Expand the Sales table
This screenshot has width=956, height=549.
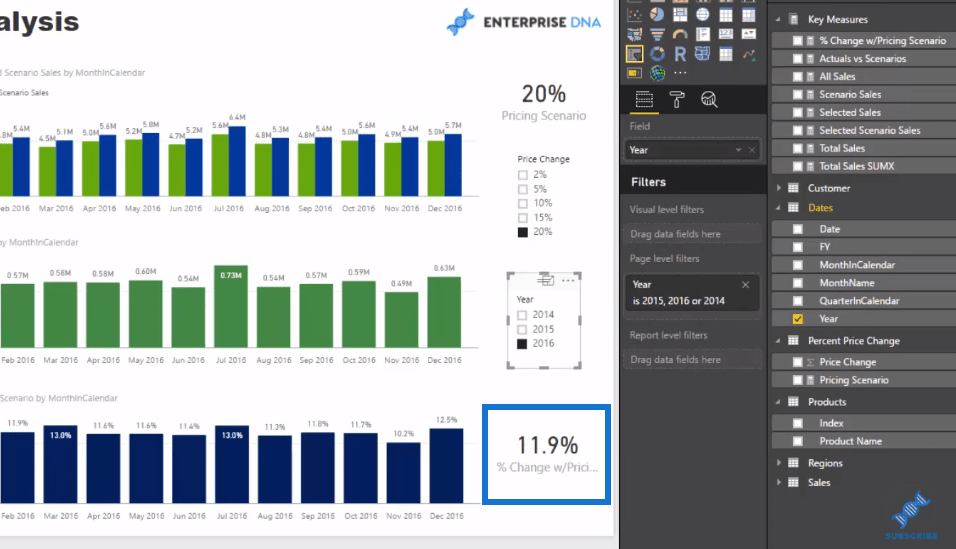(x=779, y=483)
